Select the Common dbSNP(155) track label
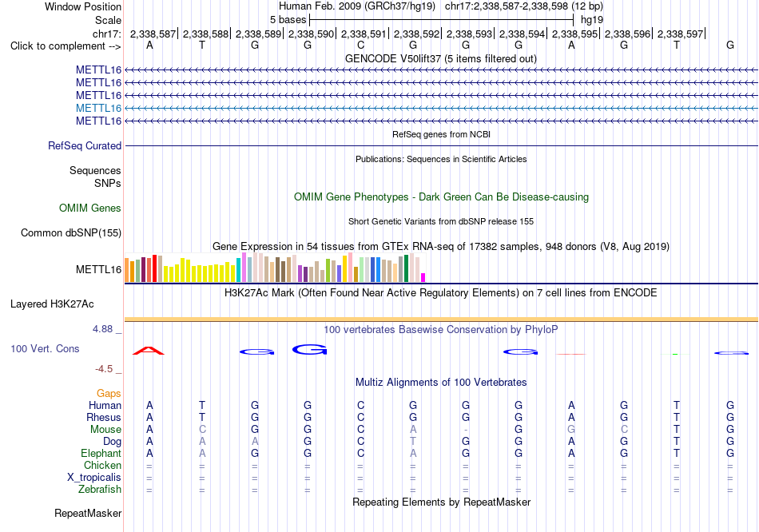This screenshot has width=759, height=532. point(71,232)
